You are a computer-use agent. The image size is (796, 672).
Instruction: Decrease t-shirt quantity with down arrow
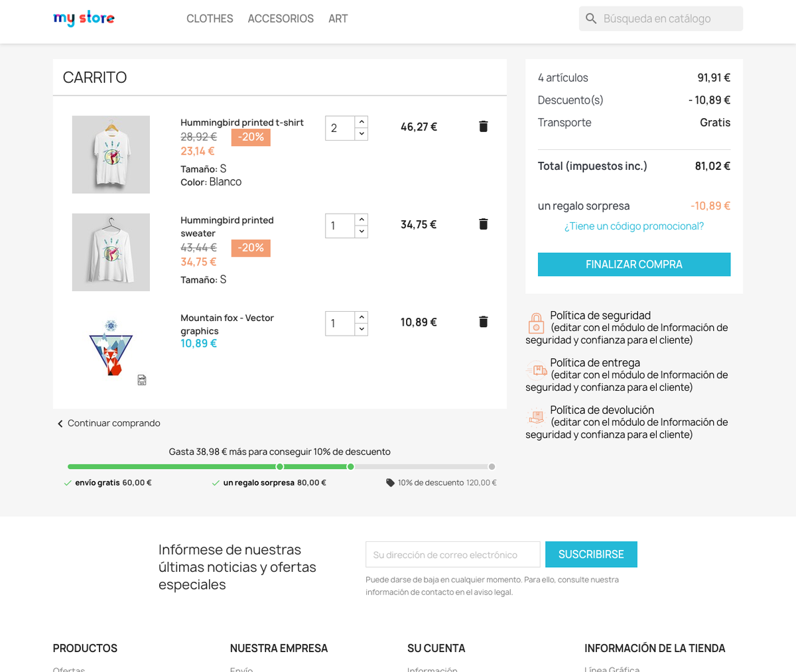(362, 134)
